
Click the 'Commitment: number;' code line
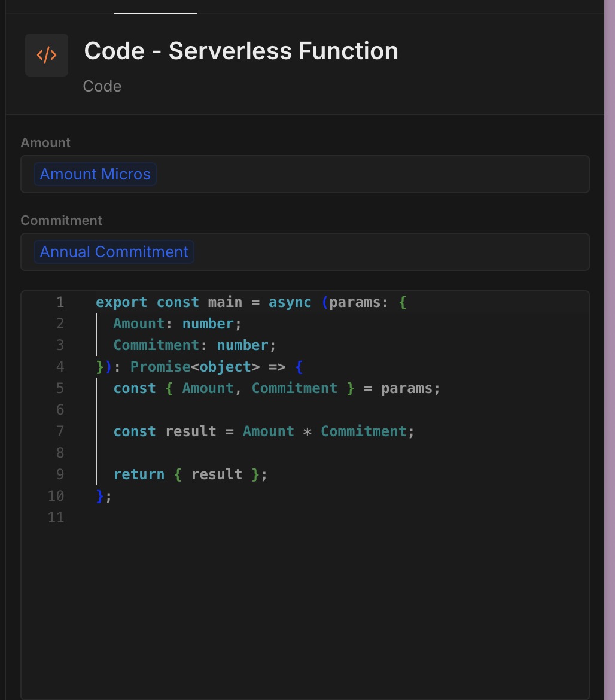point(194,345)
